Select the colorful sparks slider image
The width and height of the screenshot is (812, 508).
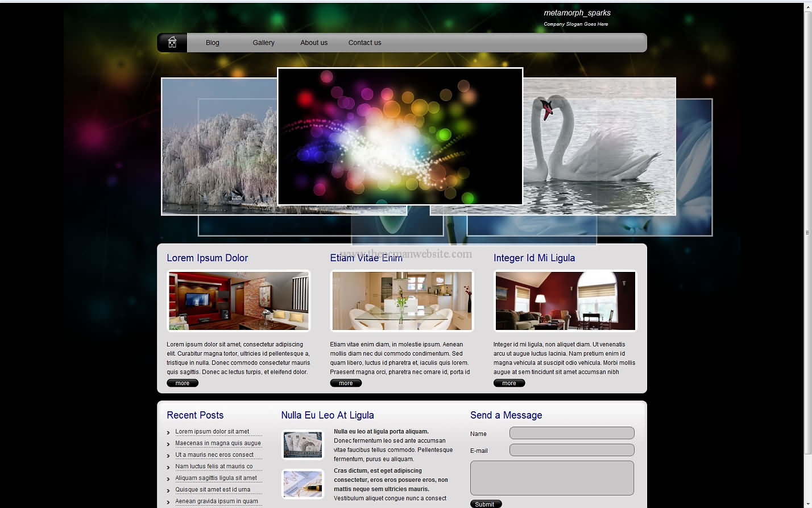(400, 137)
